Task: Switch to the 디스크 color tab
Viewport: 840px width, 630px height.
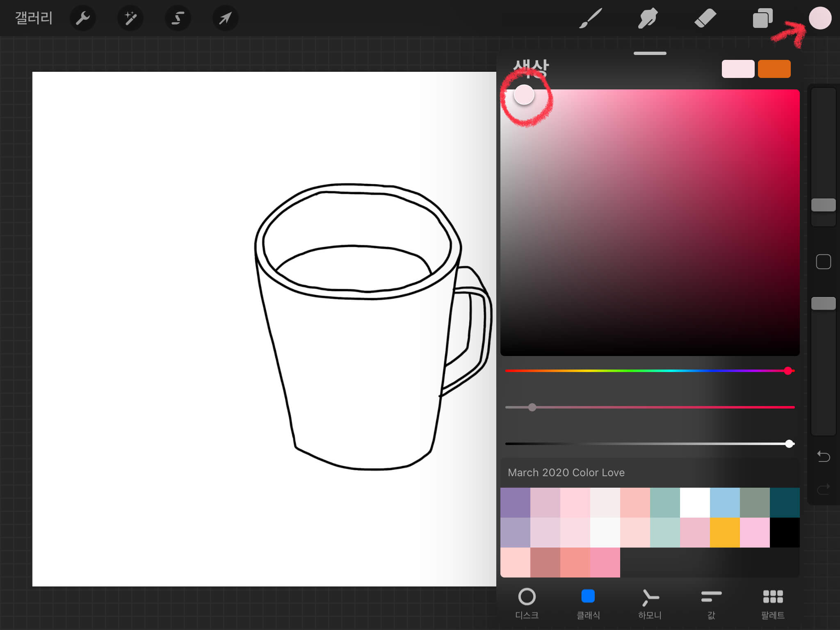Action: 527,603
